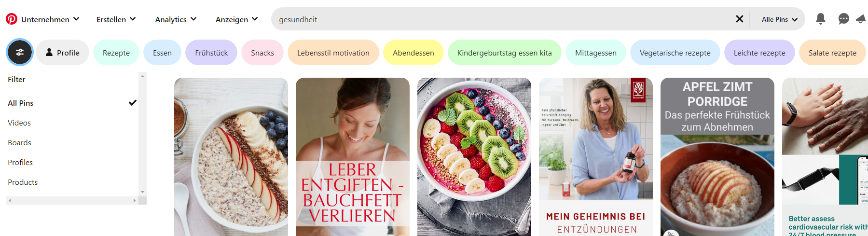Click the Pinterest logo icon
The height and width of the screenshot is (236, 868).
click(x=12, y=19)
